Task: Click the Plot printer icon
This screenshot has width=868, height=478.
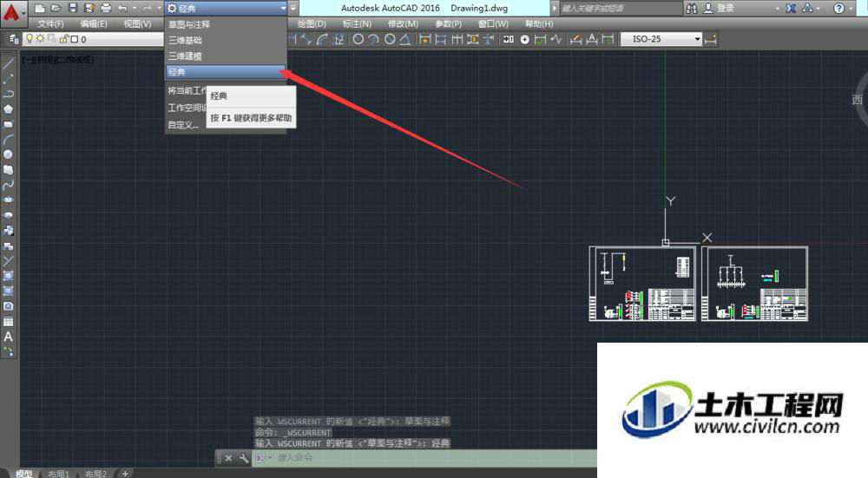Action: (x=106, y=9)
